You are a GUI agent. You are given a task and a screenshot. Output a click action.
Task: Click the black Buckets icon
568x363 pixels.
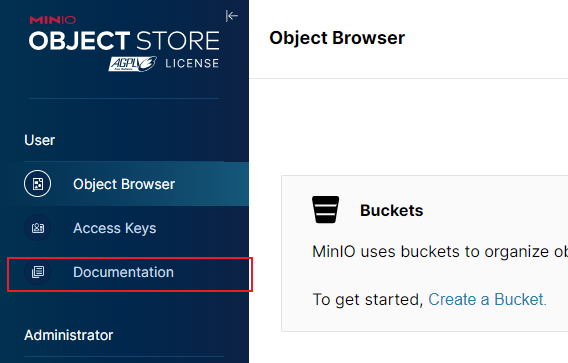click(325, 209)
